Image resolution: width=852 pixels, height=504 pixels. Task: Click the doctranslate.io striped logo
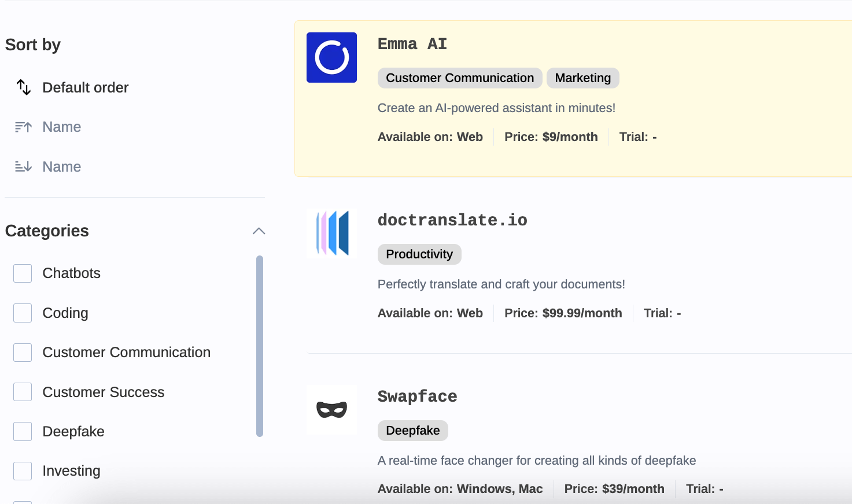coord(331,234)
